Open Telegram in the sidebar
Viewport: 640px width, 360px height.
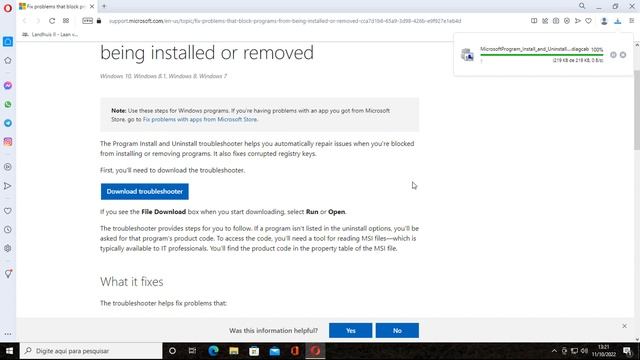point(8,123)
